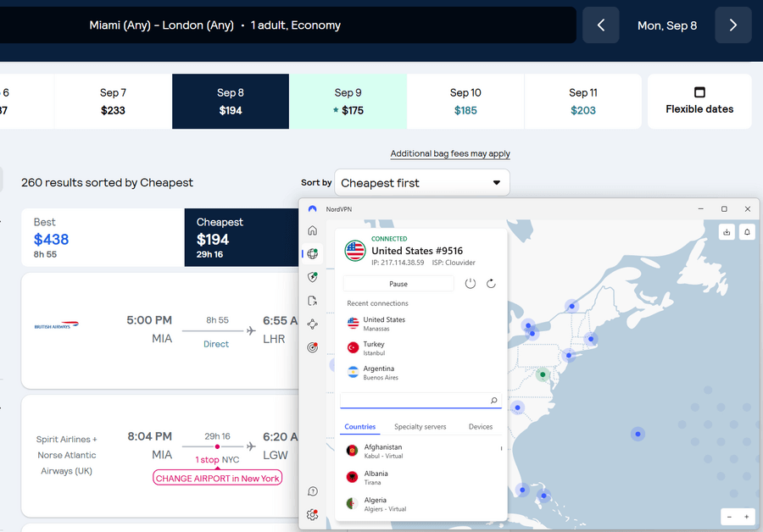Switch to the Devices tab
Image resolution: width=763 pixels, height=532 pixels.
(481, 426)
